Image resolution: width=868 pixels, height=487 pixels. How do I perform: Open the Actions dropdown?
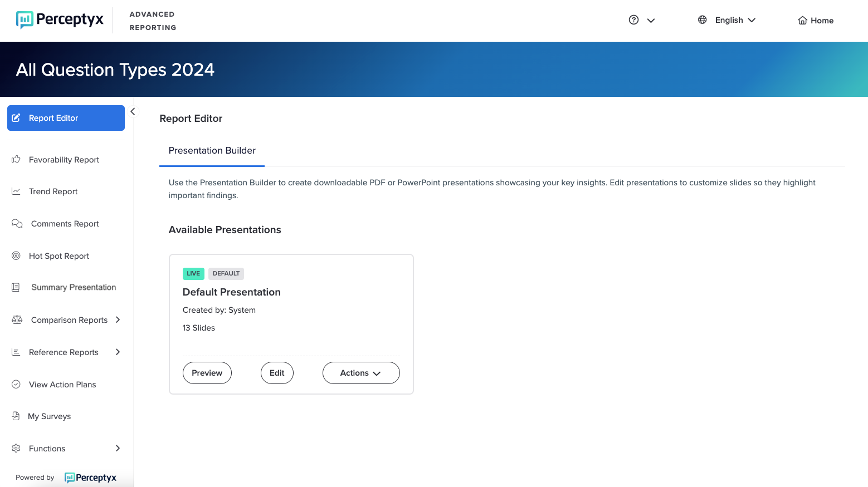pyautogui.click(x=361, y=373)
